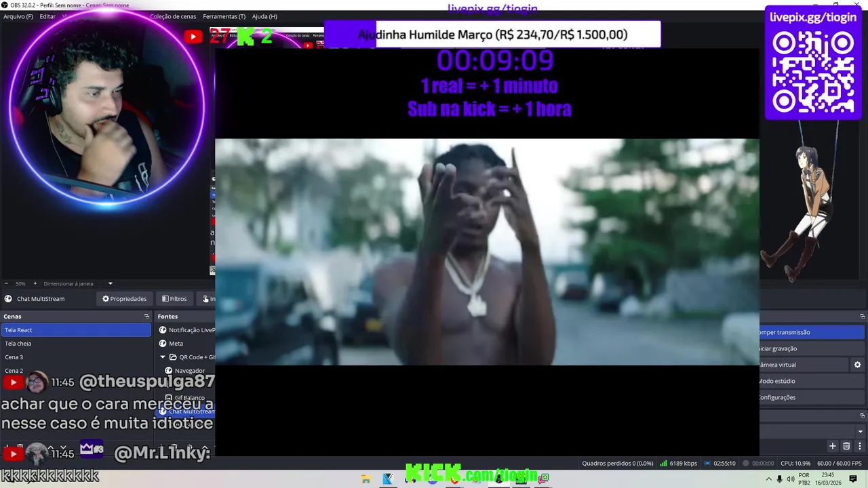The width and height of the screenshot is (868, 488).
Task: Add a transition with plus button
Action: [x=833, y=446]
